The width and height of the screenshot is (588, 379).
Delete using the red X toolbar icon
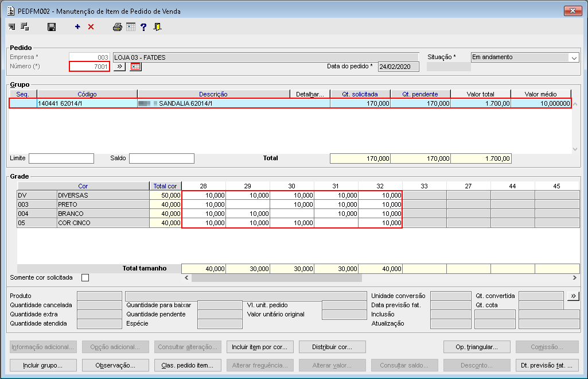91,26
